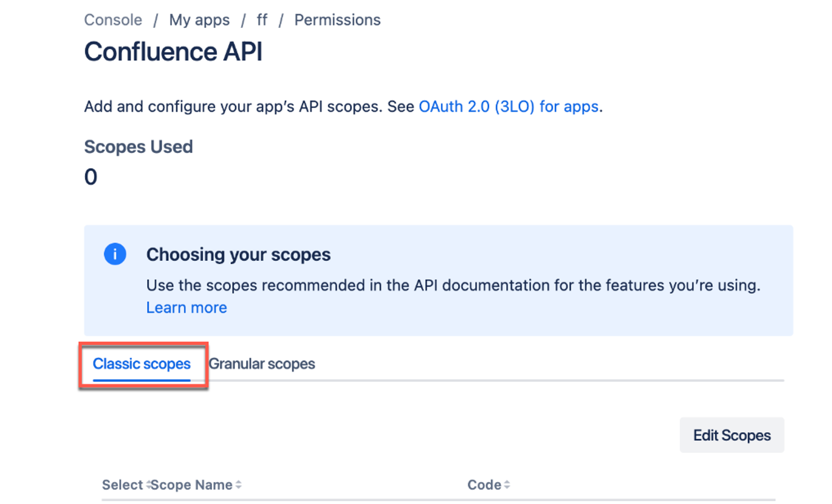Sort by the Select column header

point(122,485)
